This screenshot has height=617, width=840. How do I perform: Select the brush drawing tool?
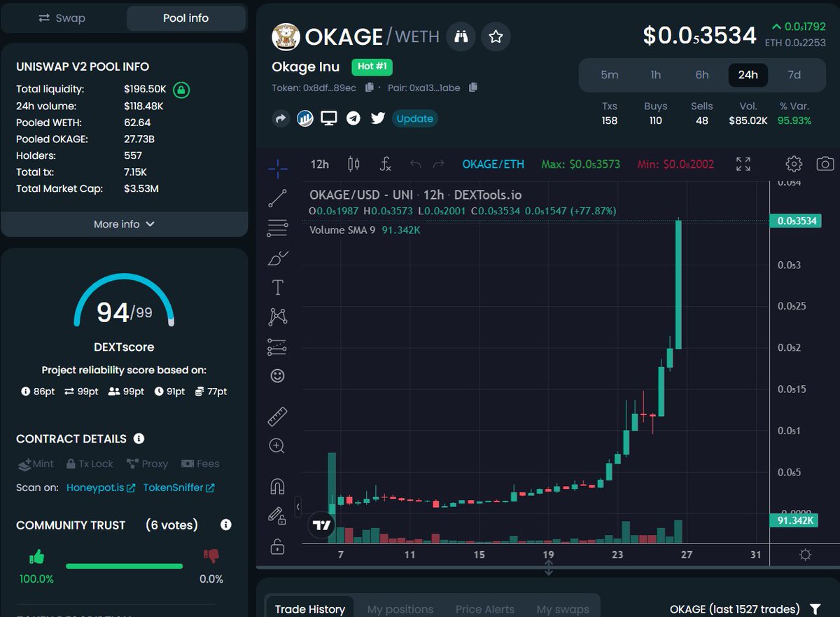click(x=278, y=258)
